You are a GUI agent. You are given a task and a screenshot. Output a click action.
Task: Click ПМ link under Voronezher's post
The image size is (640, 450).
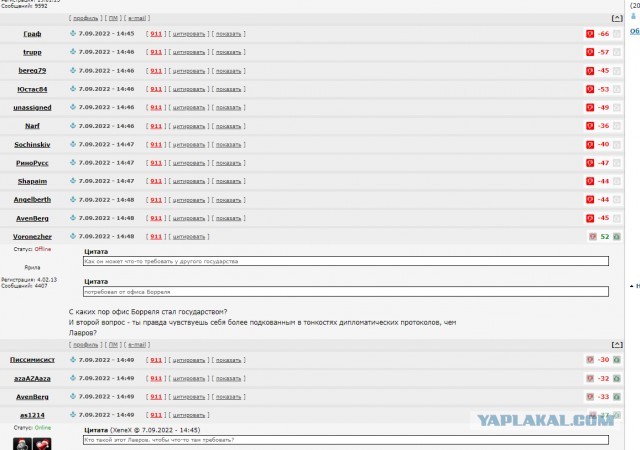113,345
